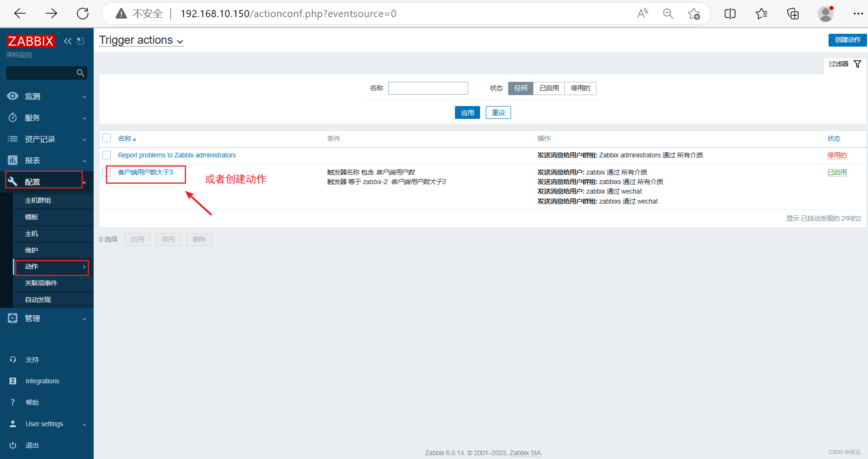868x459 pixels.
Task: Open the 客户端用户数大于3 action link
Action: click(145, 172)
